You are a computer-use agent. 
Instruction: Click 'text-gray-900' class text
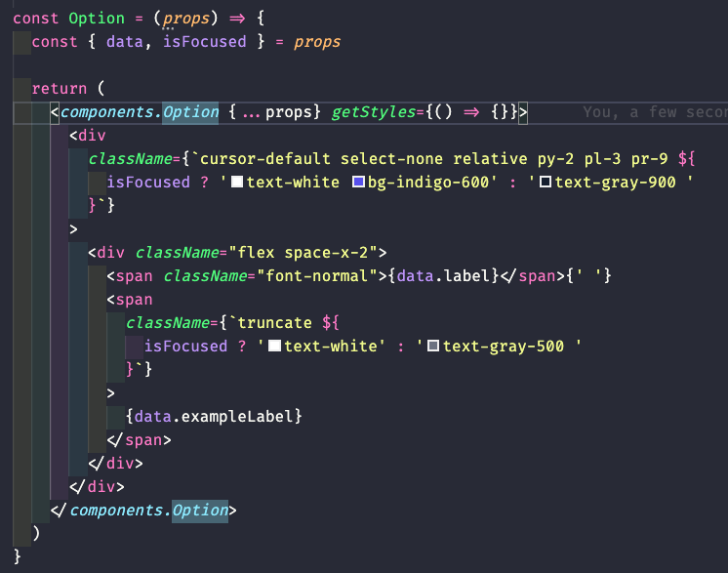(x=615, y=182)
